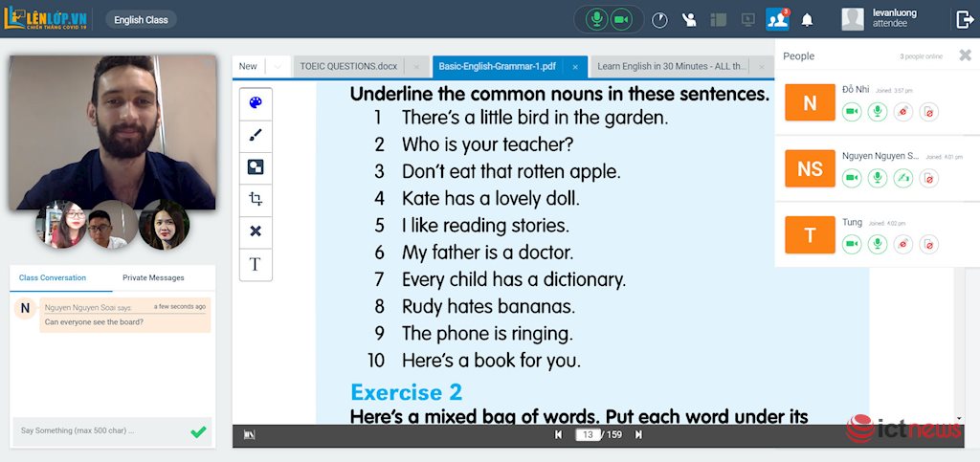Click the raise hand icon

pyautogui.click(x=688, y=19)
